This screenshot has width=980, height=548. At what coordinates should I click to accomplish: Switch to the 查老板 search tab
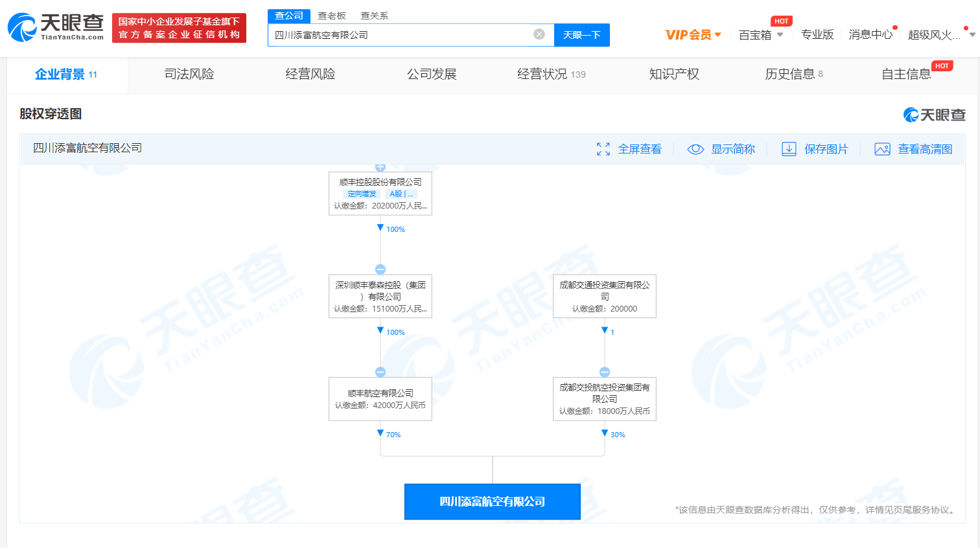332,16
